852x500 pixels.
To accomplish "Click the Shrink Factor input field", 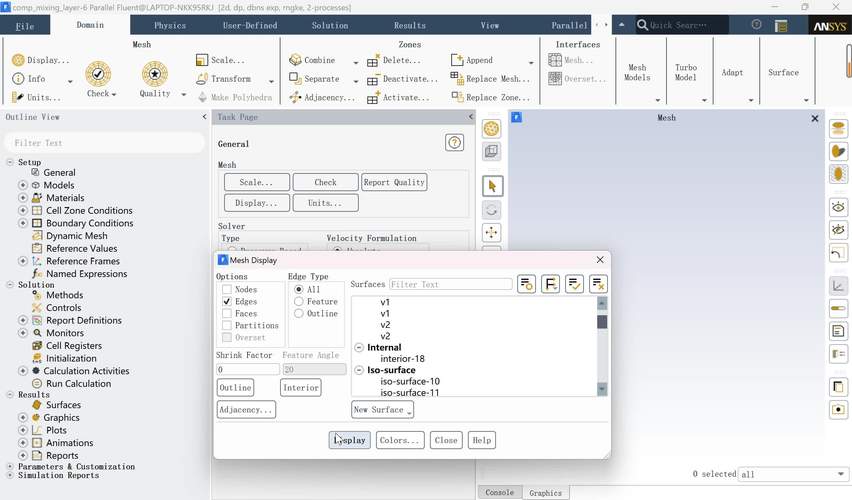I will pyautogui.click(x=248, y=370).
